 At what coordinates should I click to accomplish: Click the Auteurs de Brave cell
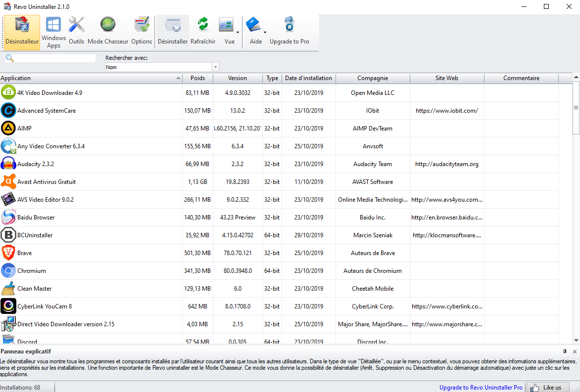tap(373, 253)
